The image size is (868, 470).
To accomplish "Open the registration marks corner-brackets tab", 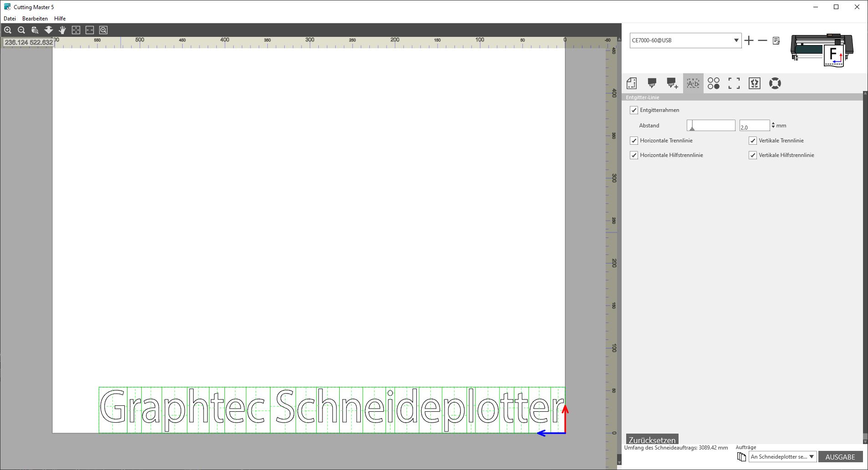I will [x=734, y=83].
